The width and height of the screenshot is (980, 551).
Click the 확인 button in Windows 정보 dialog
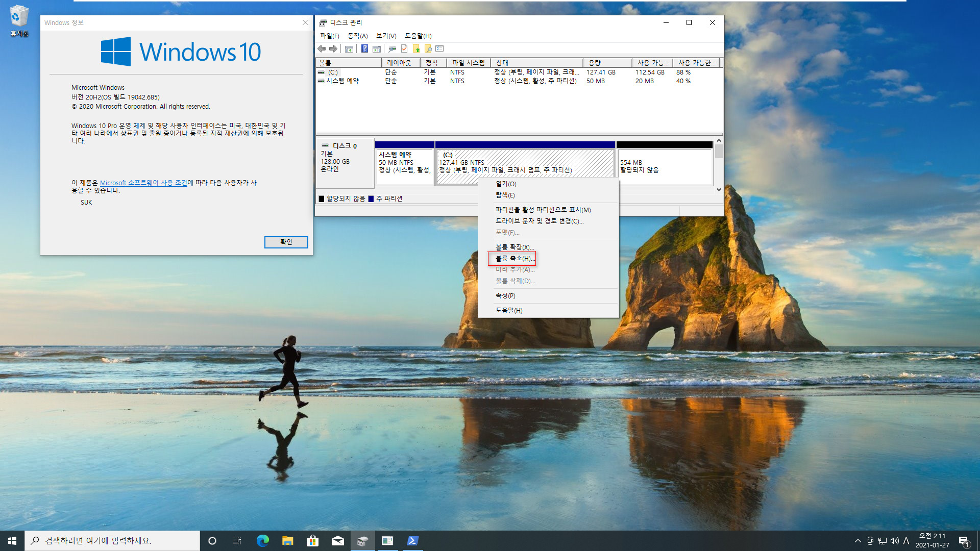pyautogui.click(x=286, y=242)
